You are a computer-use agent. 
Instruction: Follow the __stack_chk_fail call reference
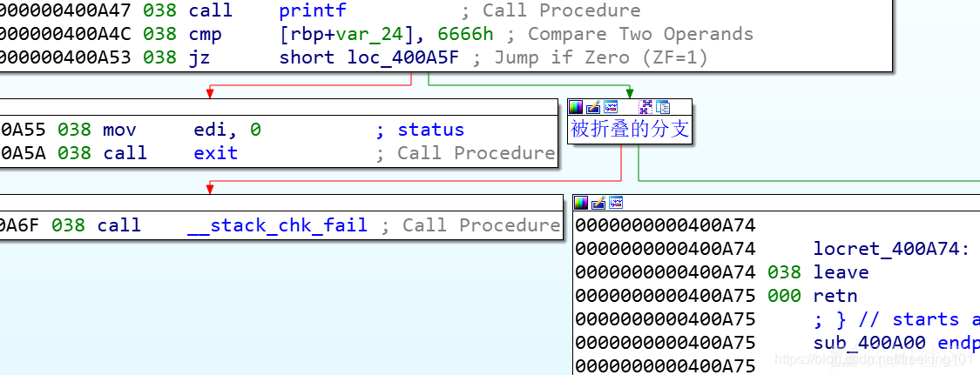(x=277, y=225)
